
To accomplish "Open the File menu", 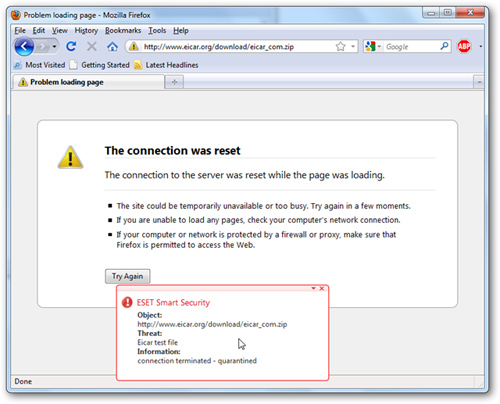I will pos(20,30).
